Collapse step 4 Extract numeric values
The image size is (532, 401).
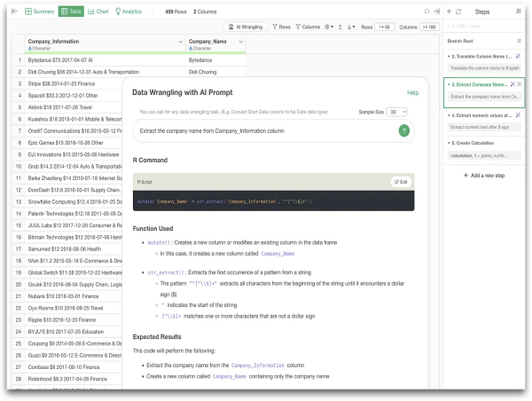tap(449, 115)
